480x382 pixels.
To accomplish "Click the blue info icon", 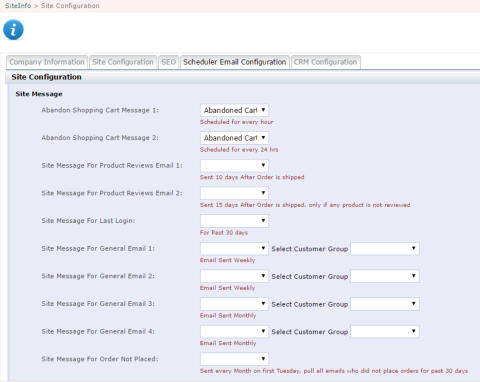I will 13,30.
